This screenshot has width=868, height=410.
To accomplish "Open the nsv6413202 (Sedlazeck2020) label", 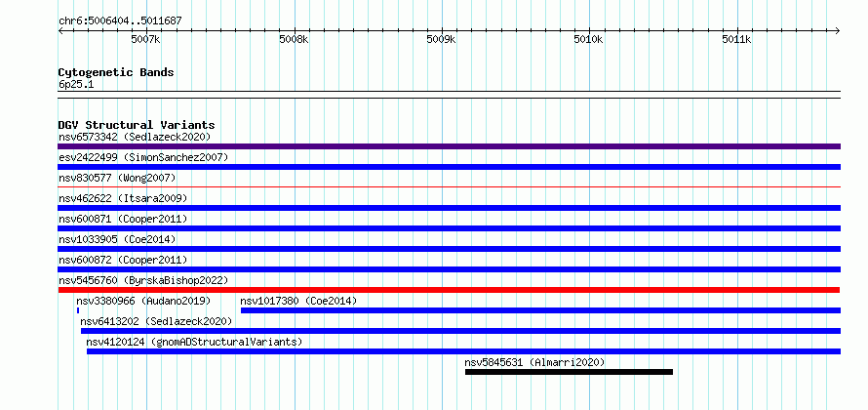I will (x=156, y=321).
